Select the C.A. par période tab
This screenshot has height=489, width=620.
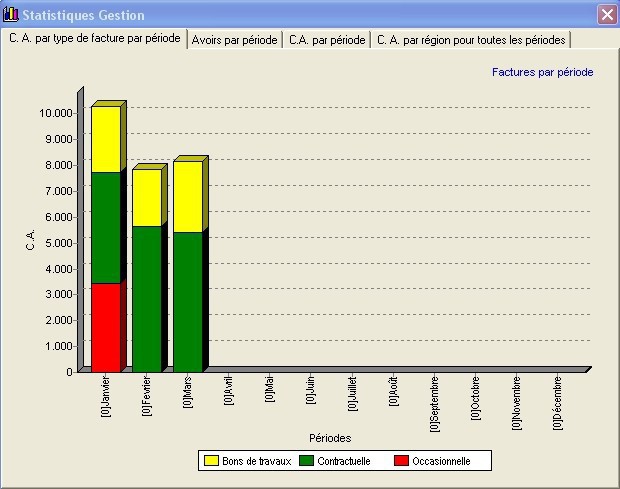click(x=326, y=40)
